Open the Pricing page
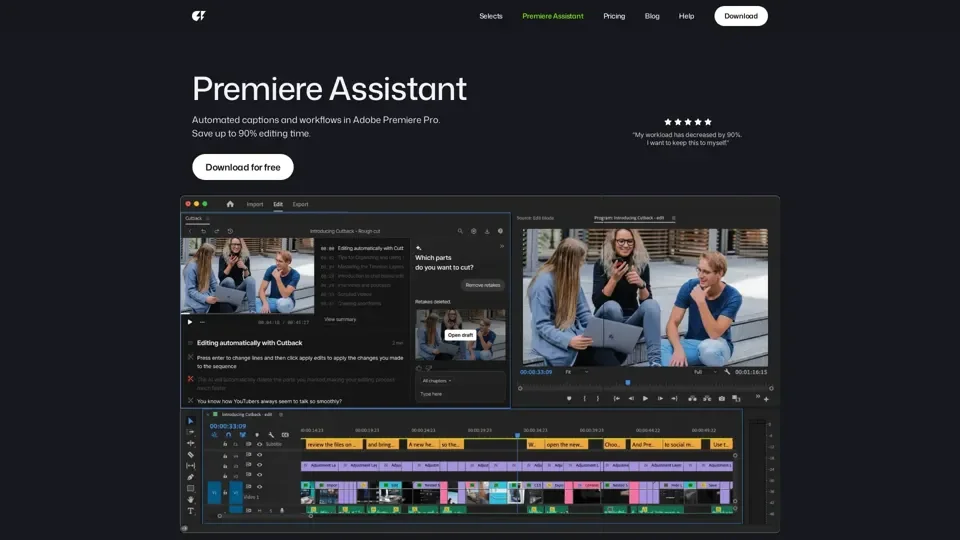Viewport: 960px width, 540px height. [613, 16]
